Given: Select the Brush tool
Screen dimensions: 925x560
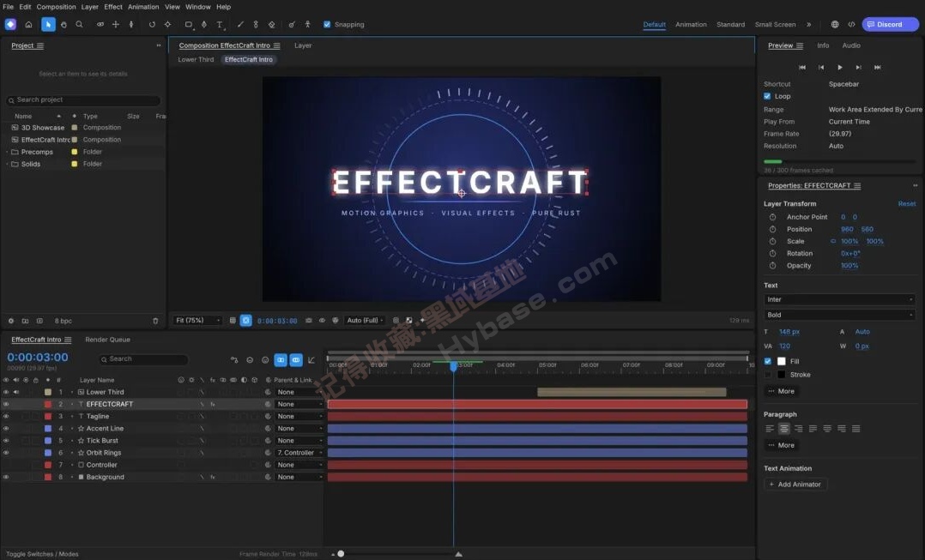Looking at the screenshot, I should pyautogui.click(x=240, y=25).
